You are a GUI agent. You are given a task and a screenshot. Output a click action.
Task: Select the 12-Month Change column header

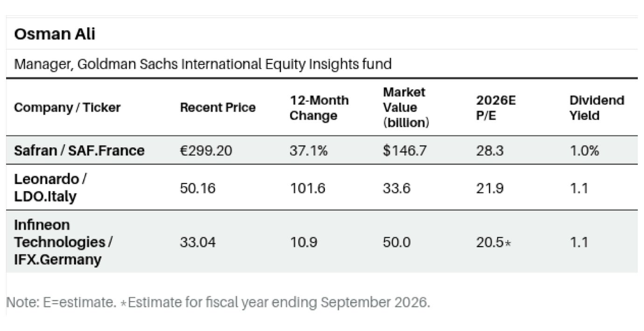[x=319, y=108]
